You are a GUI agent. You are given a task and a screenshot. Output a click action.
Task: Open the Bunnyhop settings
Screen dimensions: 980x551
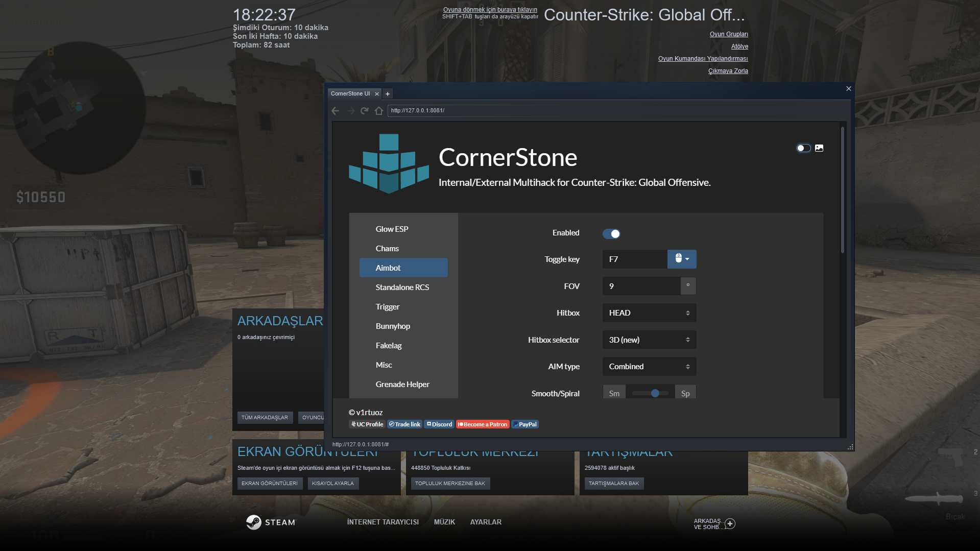coord(403,326)
